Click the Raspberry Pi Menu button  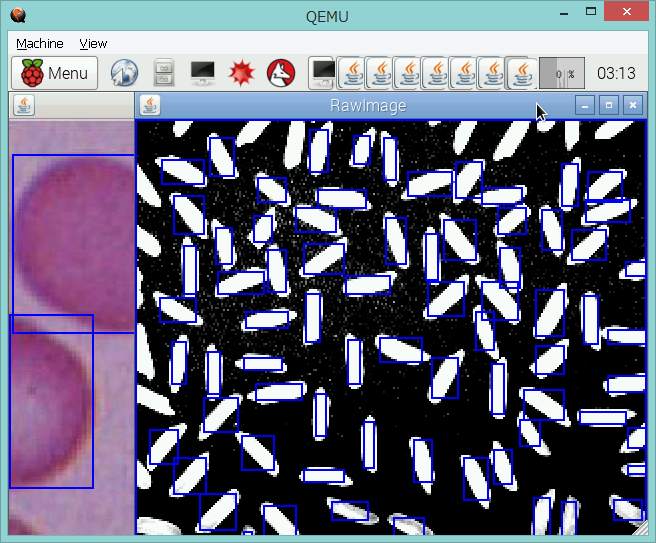(55, 73)
